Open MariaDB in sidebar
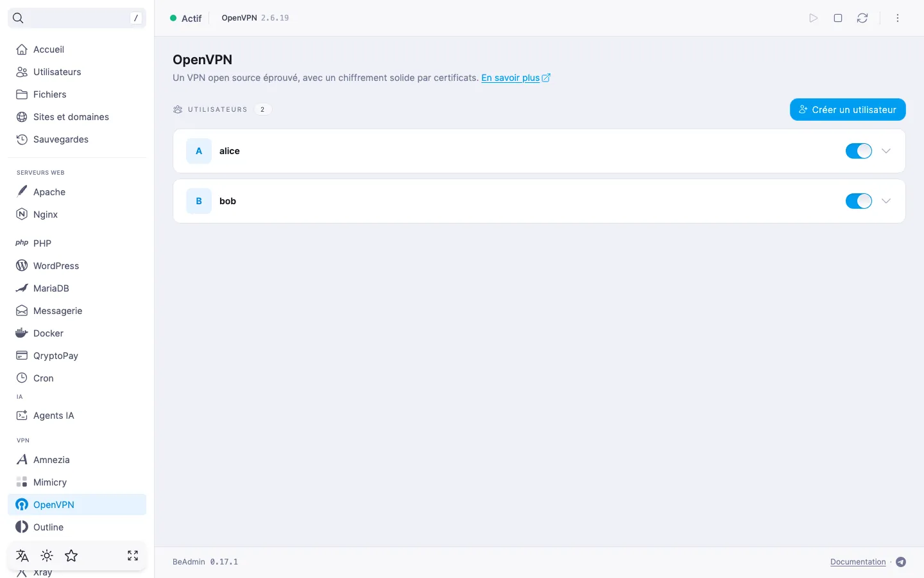924x578 pixels. 77,288
